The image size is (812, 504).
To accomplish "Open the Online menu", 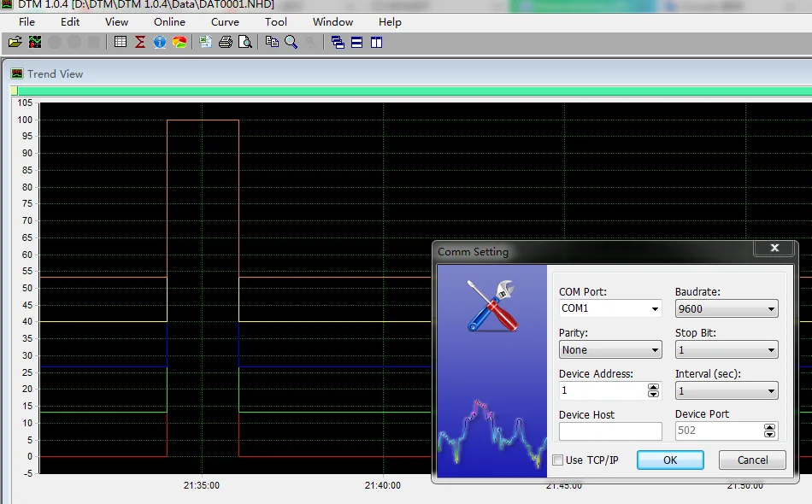I will 169,21.
